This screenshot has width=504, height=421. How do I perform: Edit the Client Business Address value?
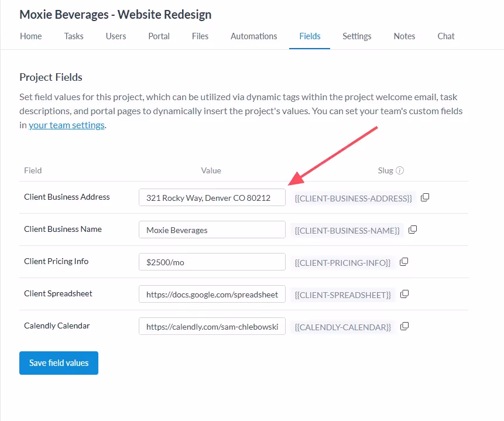212,197
